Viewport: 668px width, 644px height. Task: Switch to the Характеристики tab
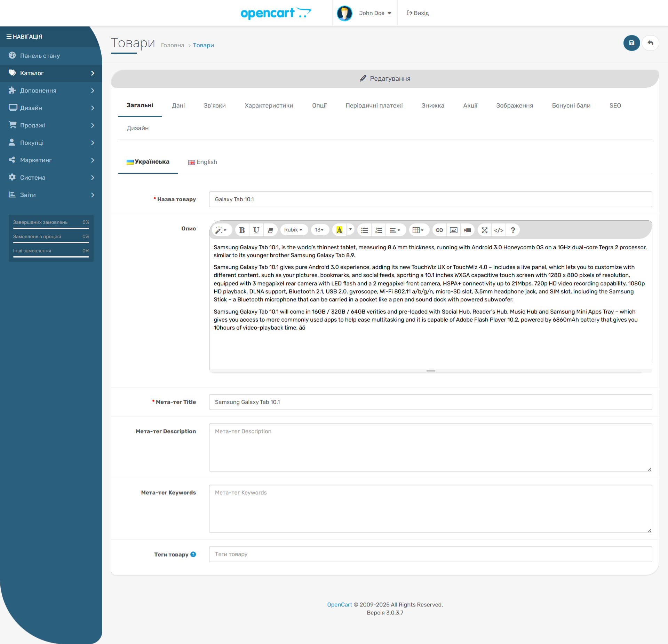pos(269,105)
